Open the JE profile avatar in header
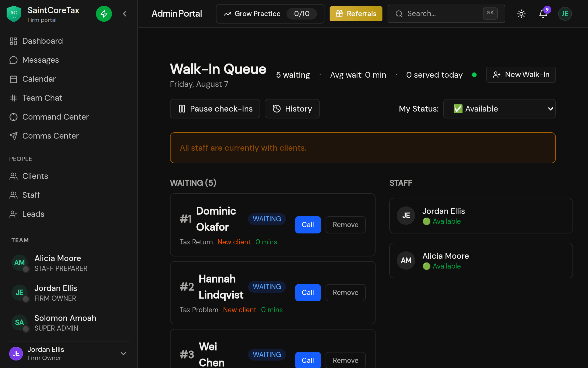Image resolution: width=588 pixels, height=368 pixels. [x=565, y=14]
